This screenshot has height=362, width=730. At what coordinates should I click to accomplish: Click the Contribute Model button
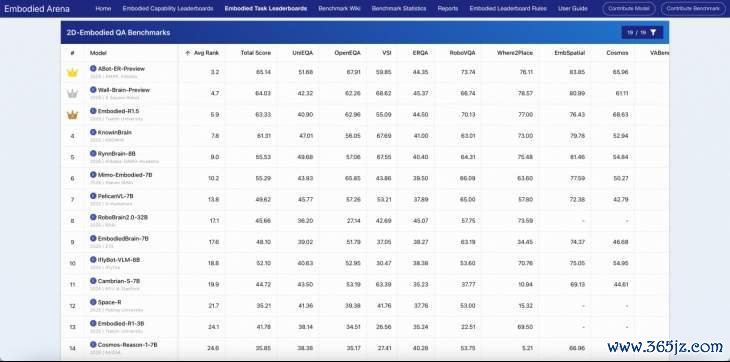point(629,9)
